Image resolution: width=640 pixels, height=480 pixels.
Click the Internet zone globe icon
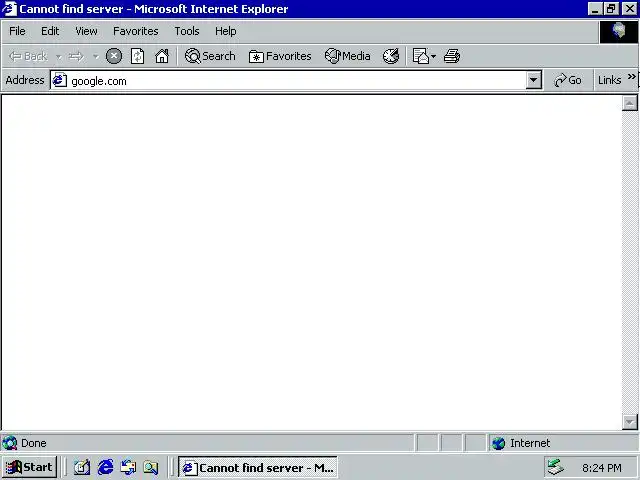pos(499,443)
